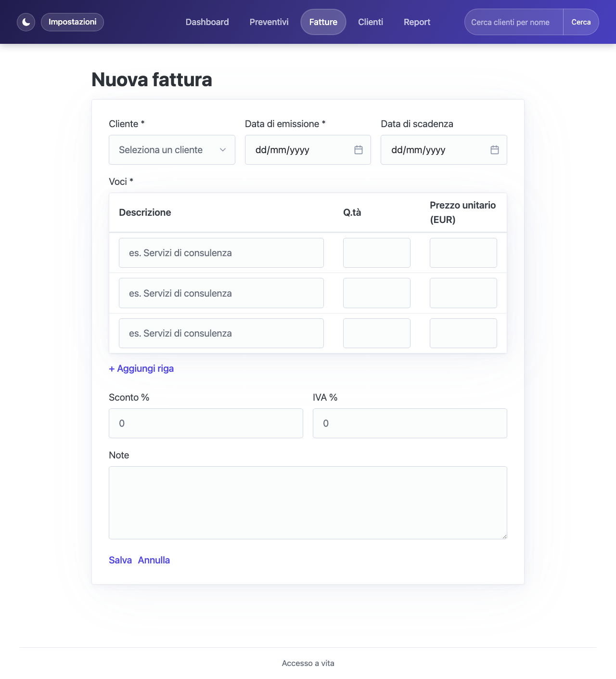The height and width of the screenshot is (679, 616).
Task: Save the invoice with Salva
Action: pyautogui.click(x=120, y=560)
